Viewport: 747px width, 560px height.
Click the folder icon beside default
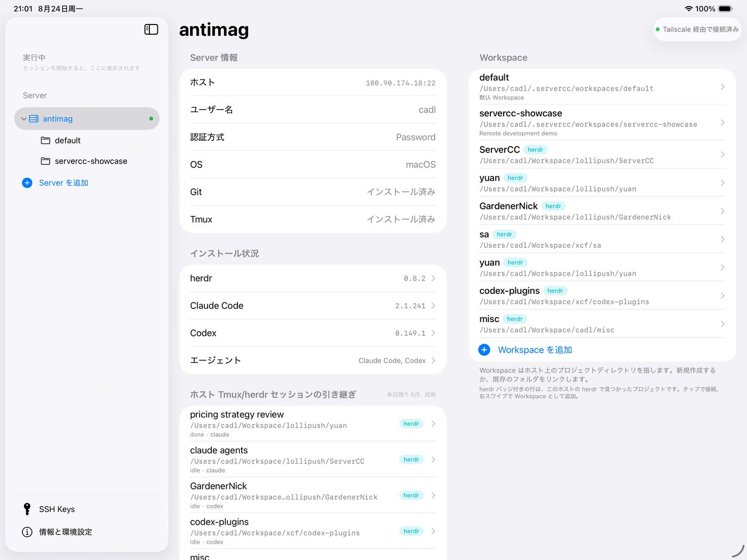45,141
